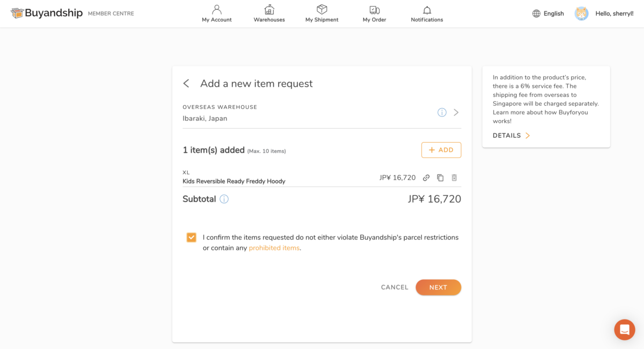This screenshot has width=644, height=349.
Task: Open the My Account menu
Action: coord(217,14)
